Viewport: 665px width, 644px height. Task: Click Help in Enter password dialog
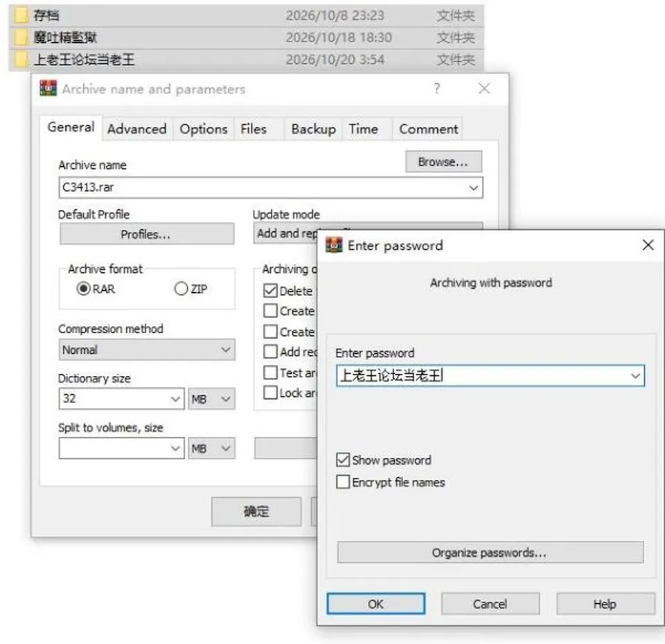605,604
